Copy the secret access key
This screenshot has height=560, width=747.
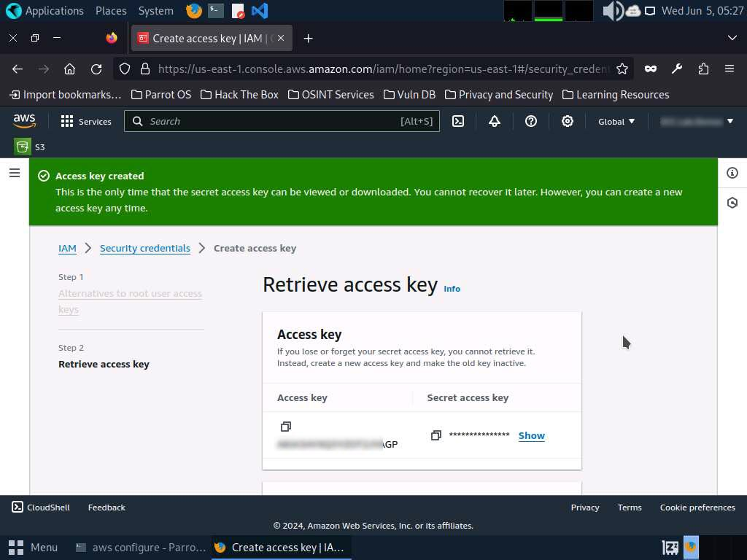tap(436, 435)
